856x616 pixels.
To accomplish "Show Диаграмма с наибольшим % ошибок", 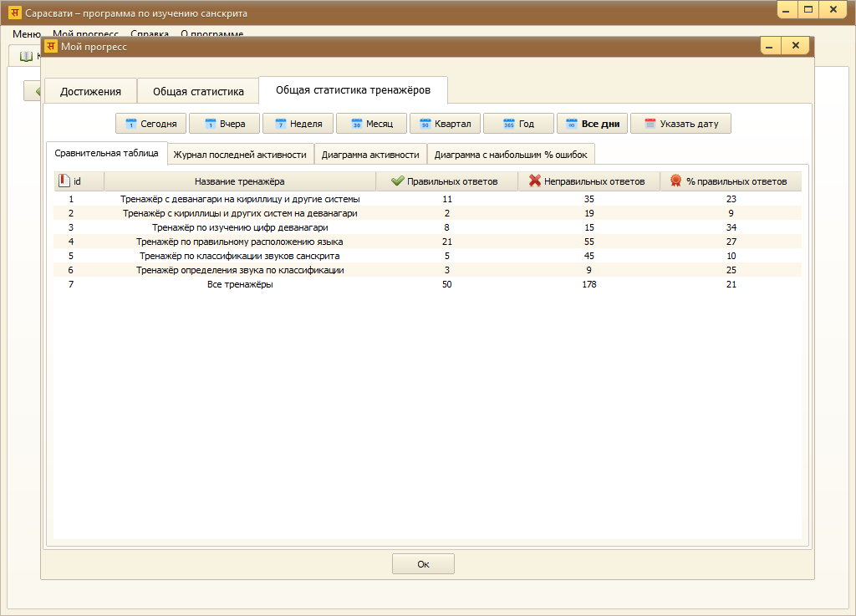I will 511,155.
